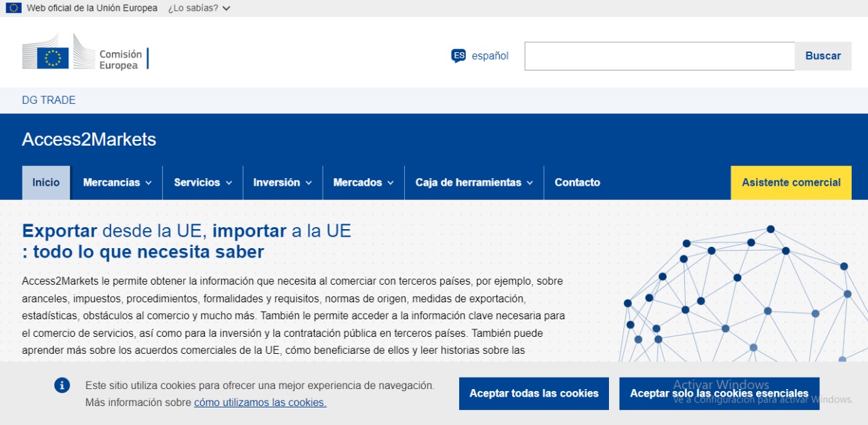Click inside the search input field
Screen dimensions: 868x425
[x=658, y=56]
